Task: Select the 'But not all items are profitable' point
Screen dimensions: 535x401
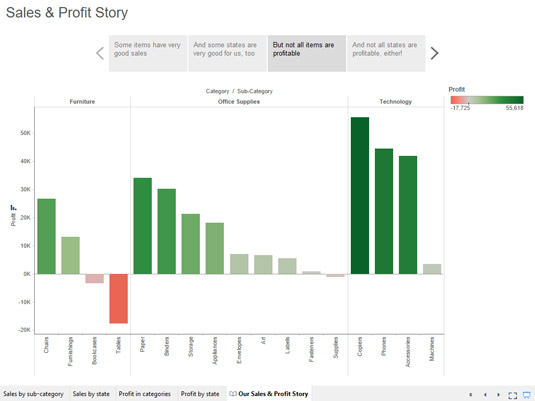Action: (x=307, y=53)
